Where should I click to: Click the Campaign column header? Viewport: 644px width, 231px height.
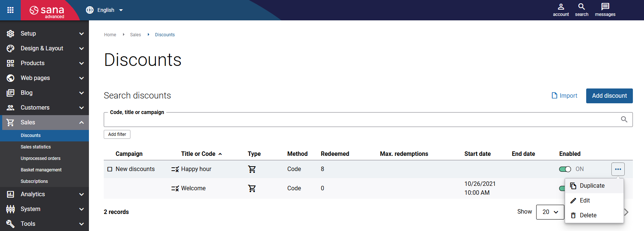(x=129, y=154)
